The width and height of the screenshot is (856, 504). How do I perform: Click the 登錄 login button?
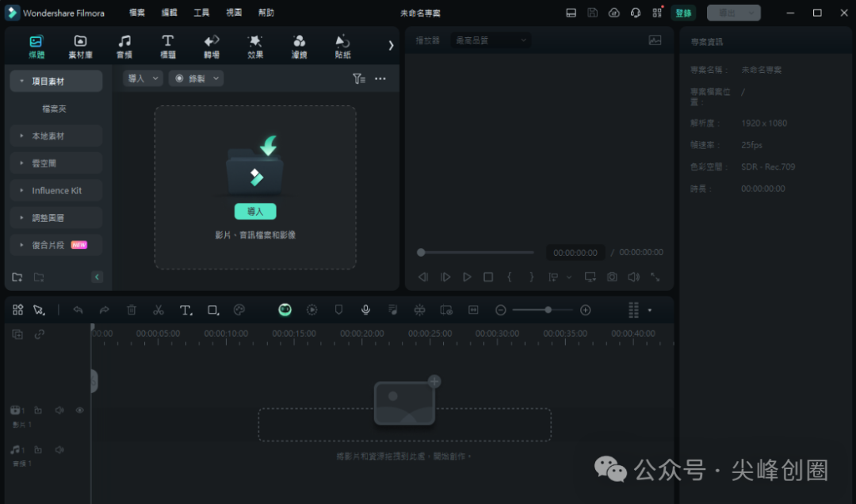[683, 13]
